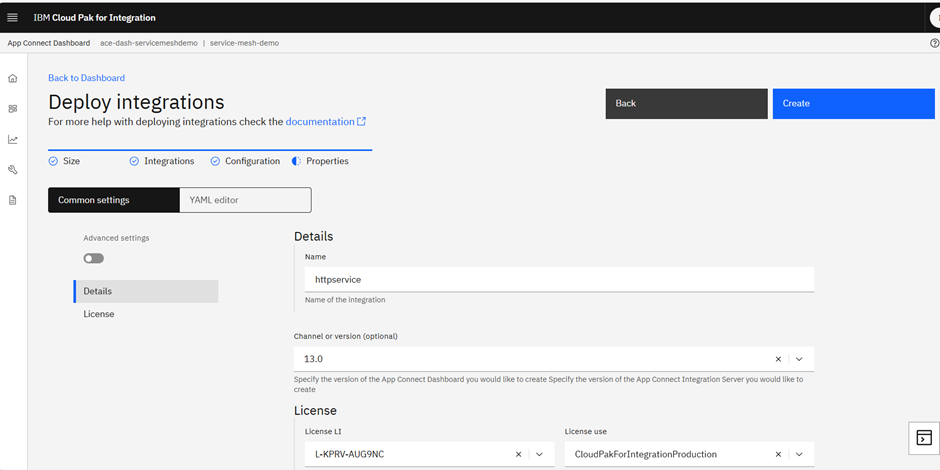Open the sidebar wrench configuration icon
Viewport: 940px width, 470px height.
click(x=13, y=170)
